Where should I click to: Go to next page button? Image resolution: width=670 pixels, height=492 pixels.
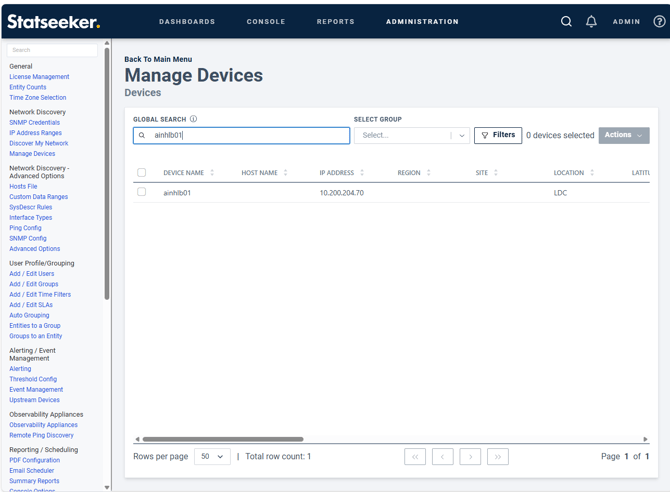pyautogui.click(x=470, y=457)
